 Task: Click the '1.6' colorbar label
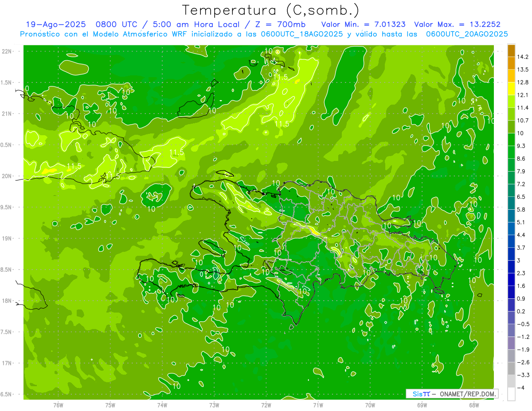point(521,286)
